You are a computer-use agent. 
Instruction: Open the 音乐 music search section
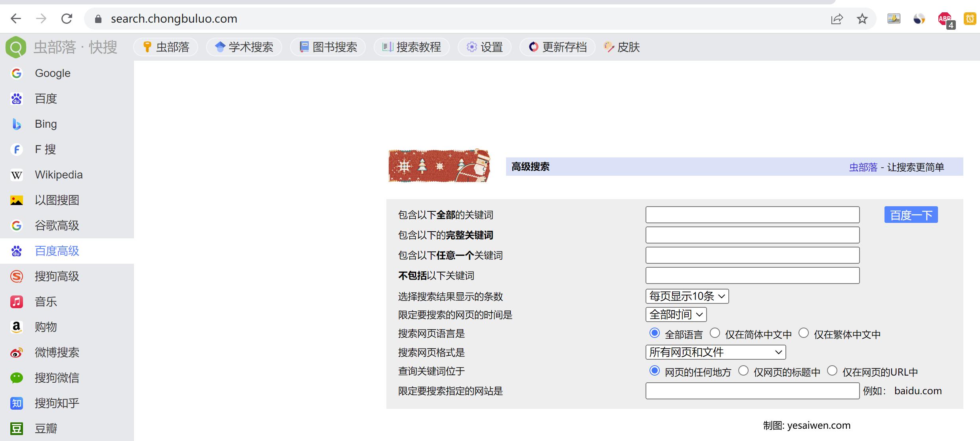45,301
